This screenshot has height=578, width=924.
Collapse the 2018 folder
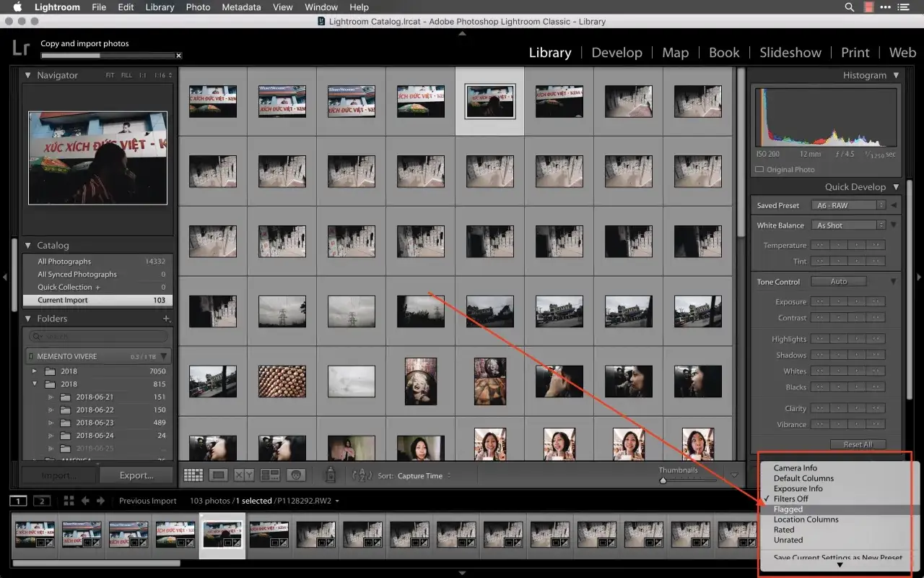click(35, 384)
